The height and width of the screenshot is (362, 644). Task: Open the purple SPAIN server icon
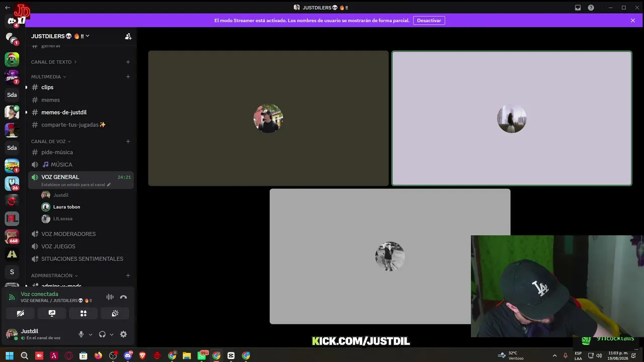click(x=12, y=77)
